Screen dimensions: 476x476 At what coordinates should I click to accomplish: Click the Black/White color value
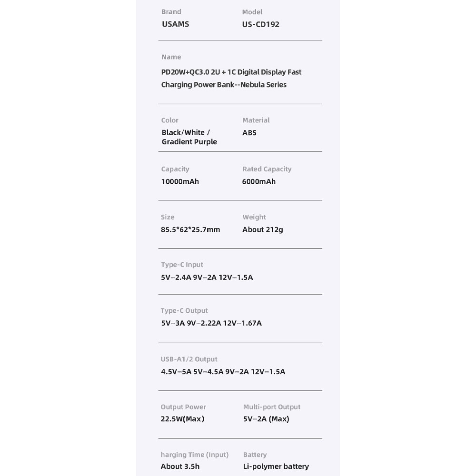click(186, 133)
